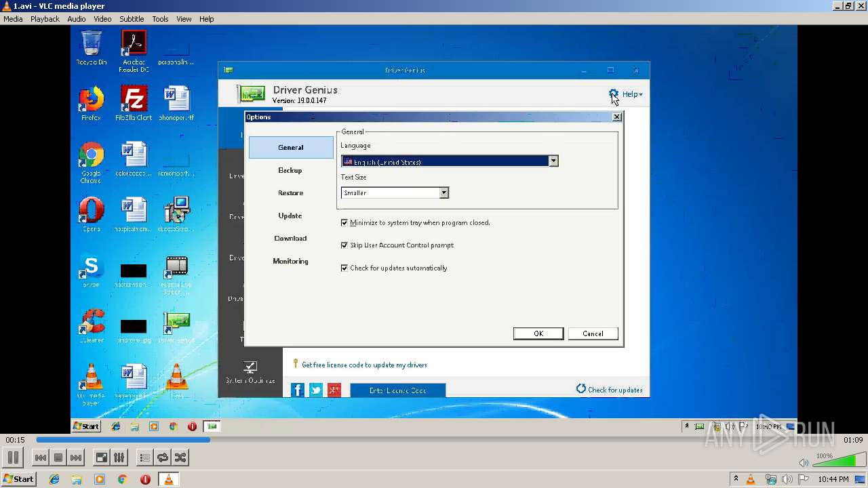The height and width of the screenshot is (488, 868).
Task: Select the Download options tab
Action: (290, 239)
